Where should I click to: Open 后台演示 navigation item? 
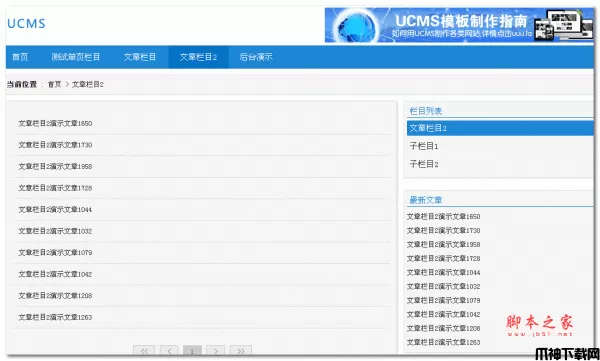[x=256, y=57]
